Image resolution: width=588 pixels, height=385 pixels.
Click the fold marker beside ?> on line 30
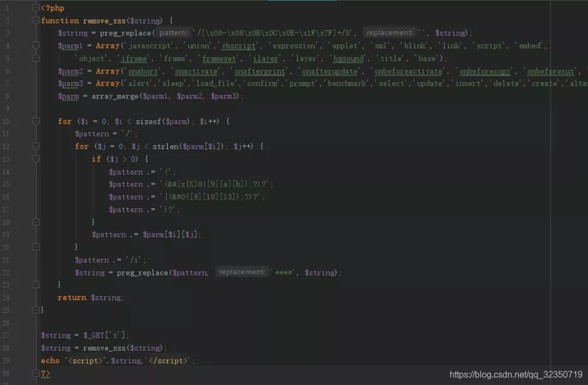point(36,373)
